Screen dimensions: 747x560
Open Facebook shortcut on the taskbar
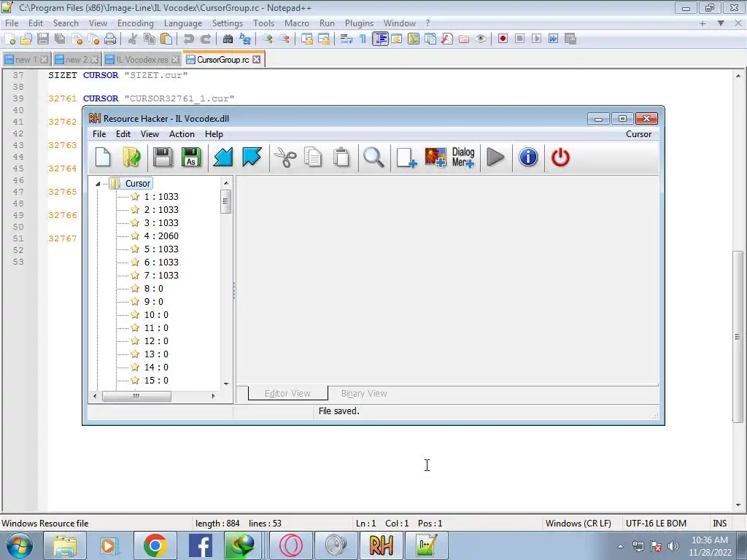pyautogui.click(x=201, y=545)
